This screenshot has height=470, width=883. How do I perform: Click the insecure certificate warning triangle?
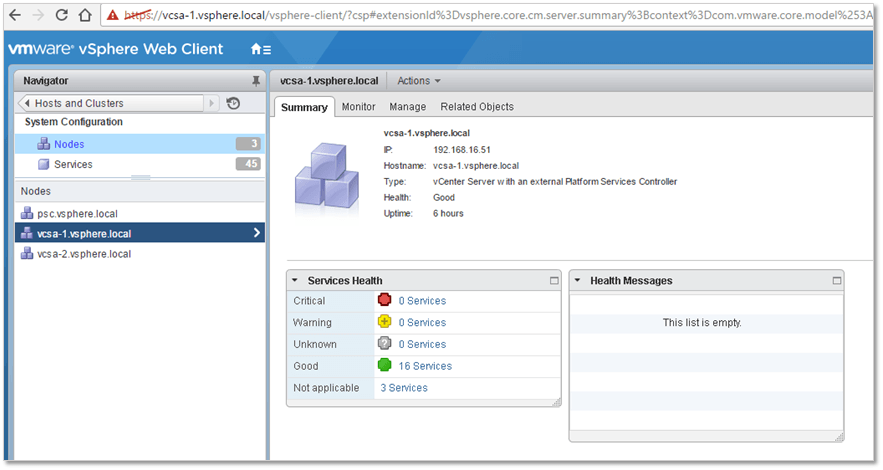[113, 15]
